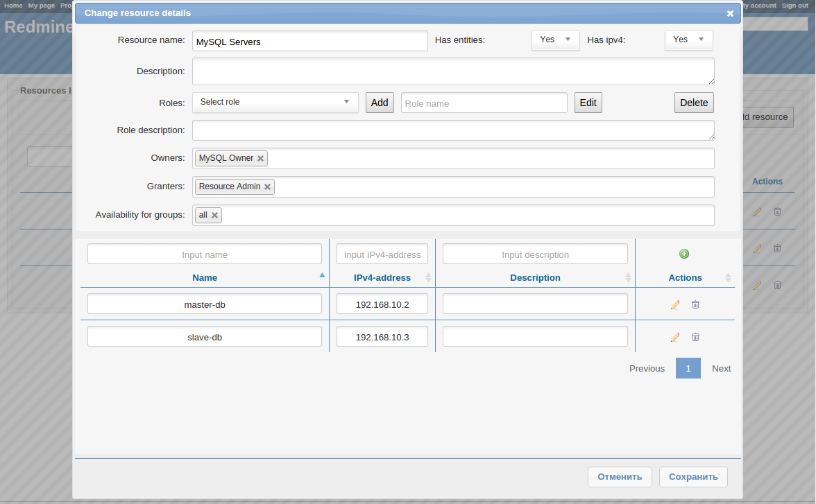Expand the Select role dropdown
This screenshot has height=504, width=816.
tap(275, 103)
